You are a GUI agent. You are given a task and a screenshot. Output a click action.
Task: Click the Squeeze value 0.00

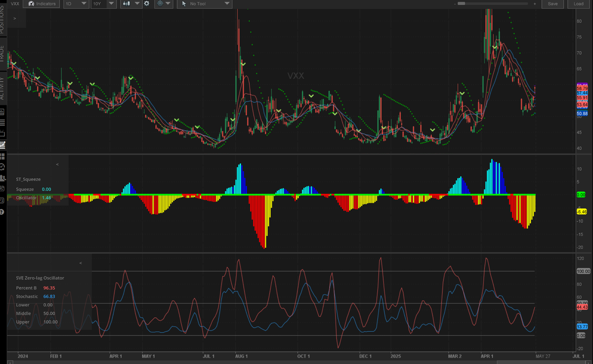46,189
